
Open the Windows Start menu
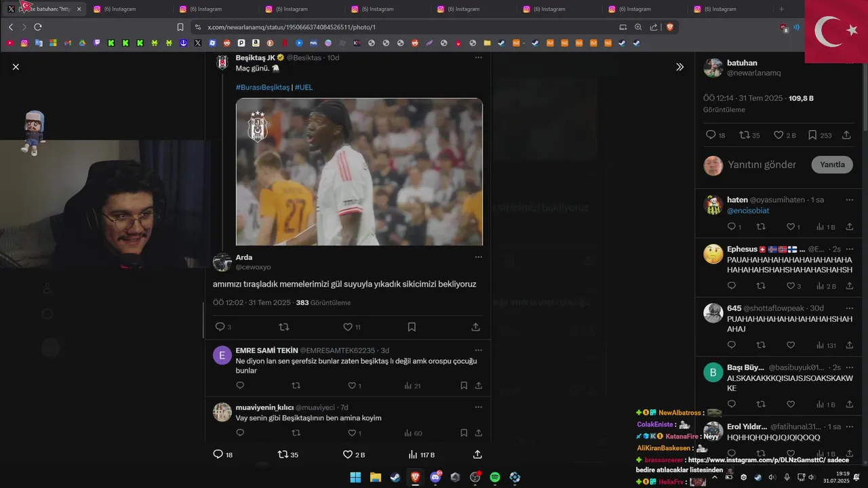tap(355, 477)
